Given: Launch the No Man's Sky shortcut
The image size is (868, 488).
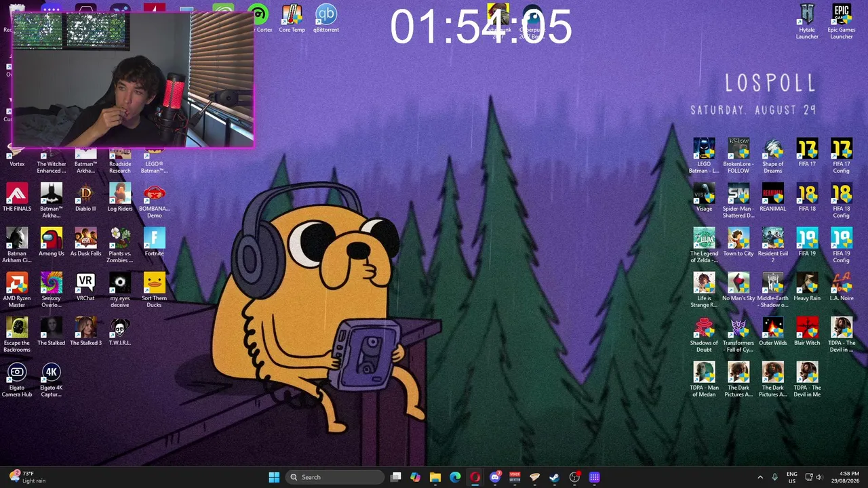Looking at the screenshot, I should tap(738, 287).
